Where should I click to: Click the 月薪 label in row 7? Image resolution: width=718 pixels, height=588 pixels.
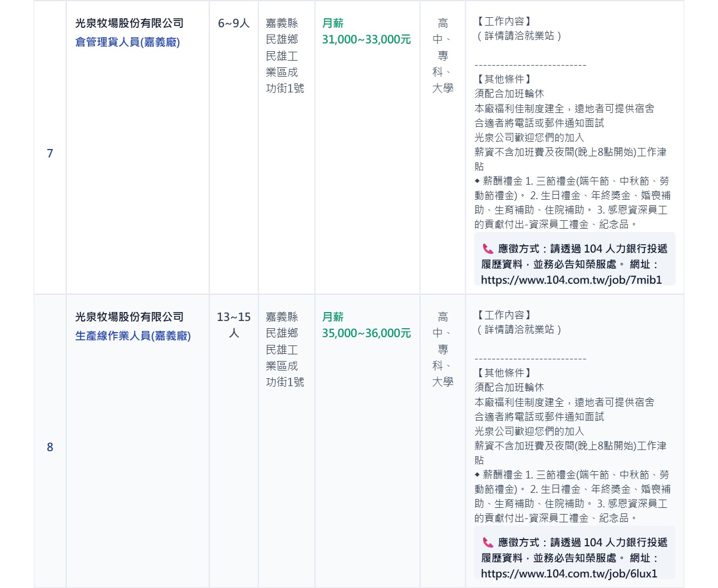(x=333, y=23)
